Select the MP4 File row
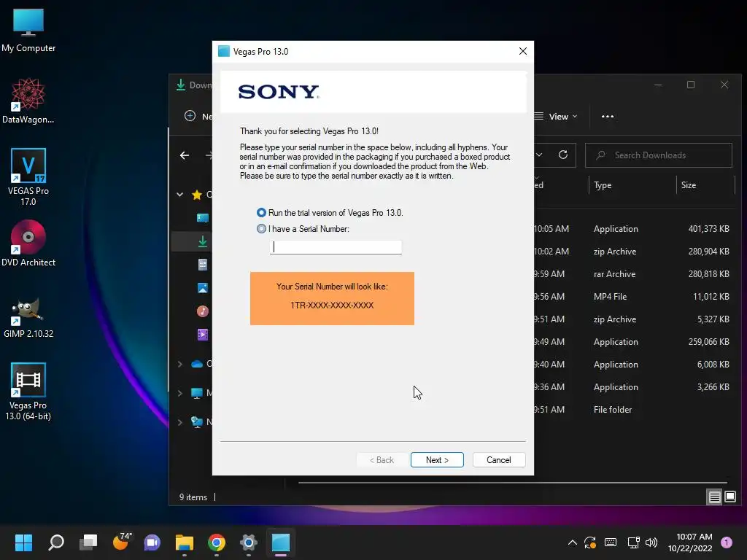 point(635,296)
